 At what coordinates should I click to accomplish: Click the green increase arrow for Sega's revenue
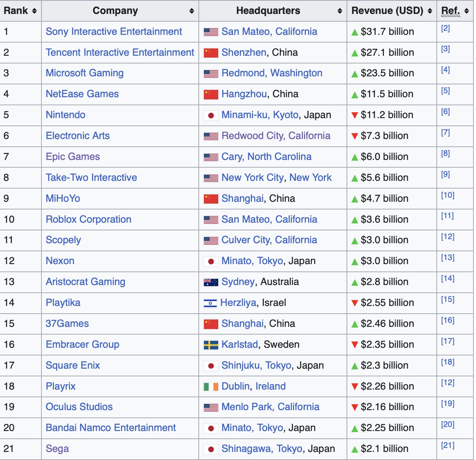click(x=355, y=449)
